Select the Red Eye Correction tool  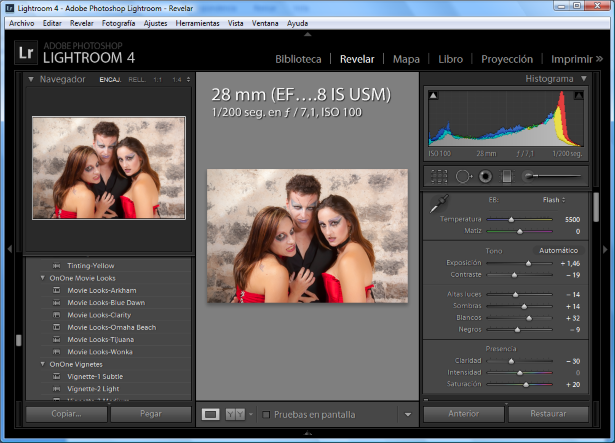[485, 177]
